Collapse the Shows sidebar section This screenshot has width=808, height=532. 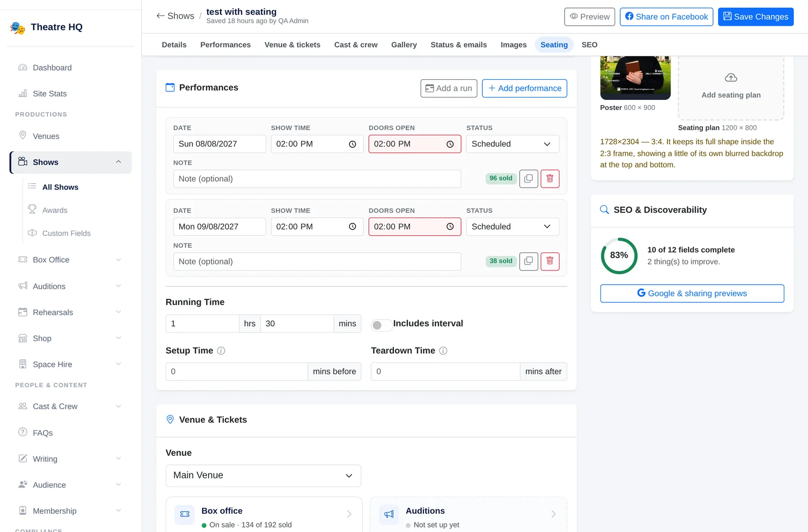(x=119, y=162)
